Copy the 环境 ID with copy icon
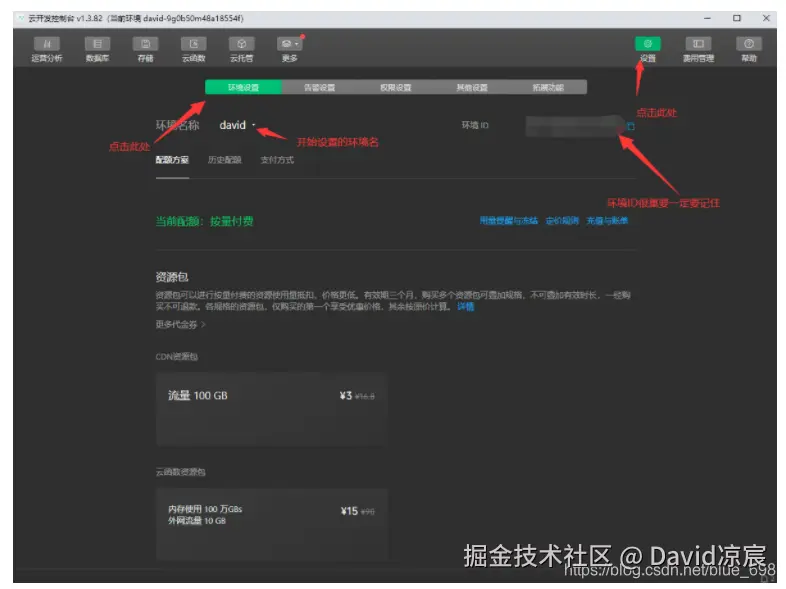Image resolution: width=786 pixels, height=589 pixels. pos(631,126)
